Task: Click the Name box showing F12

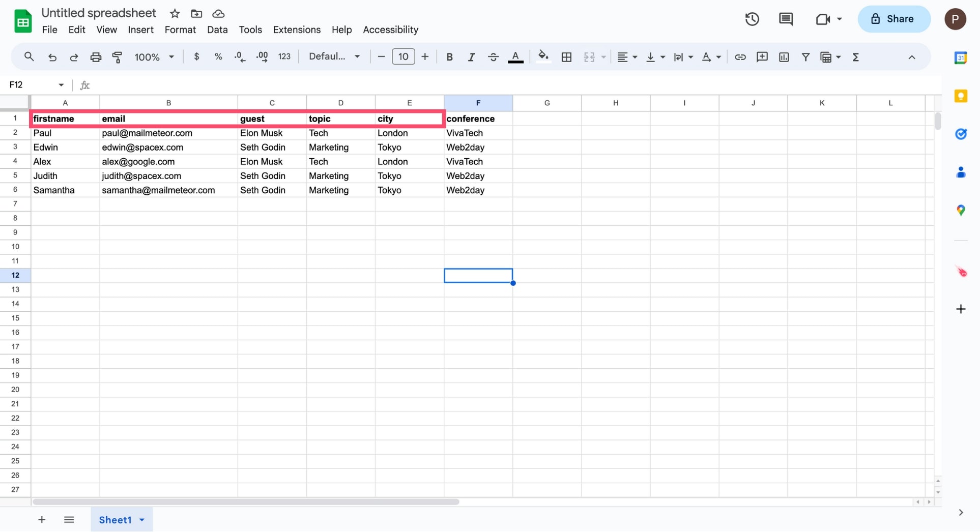Action: (x=36, y=84)
